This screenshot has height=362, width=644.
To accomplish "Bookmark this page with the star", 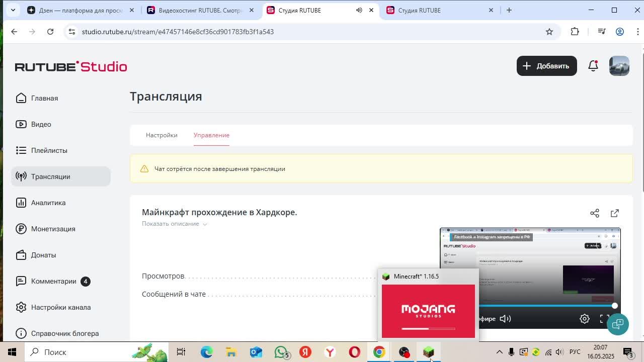I will coord(549,32).
